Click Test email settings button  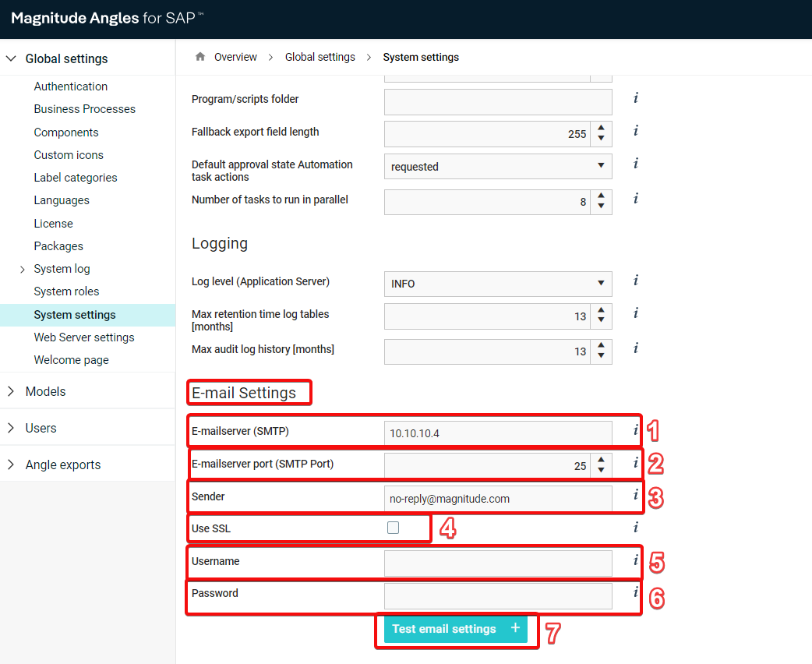tap(456, 629)
